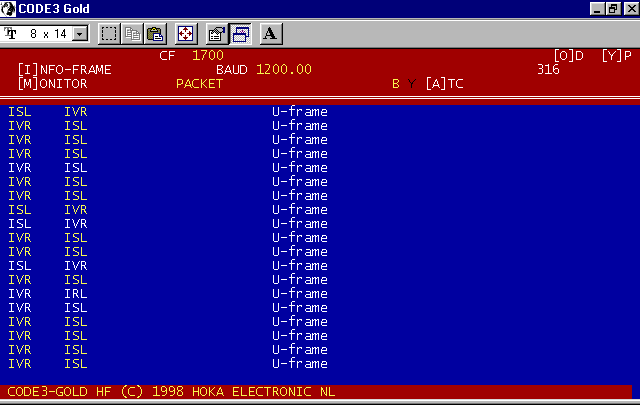Switch to full screen mode icon
The height and width of the screenshot is (405, 640).
(x=186, y=34)
